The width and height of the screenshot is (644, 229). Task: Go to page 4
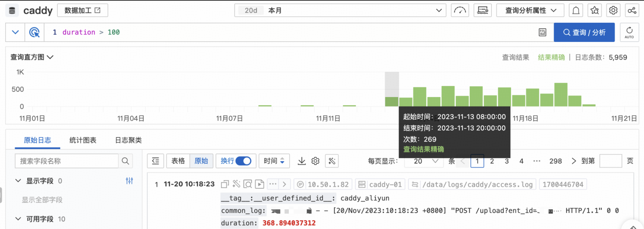point(521,161)
